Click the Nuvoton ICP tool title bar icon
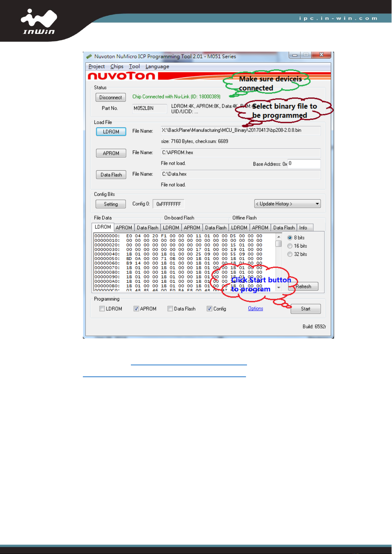 tap(89, 57)
